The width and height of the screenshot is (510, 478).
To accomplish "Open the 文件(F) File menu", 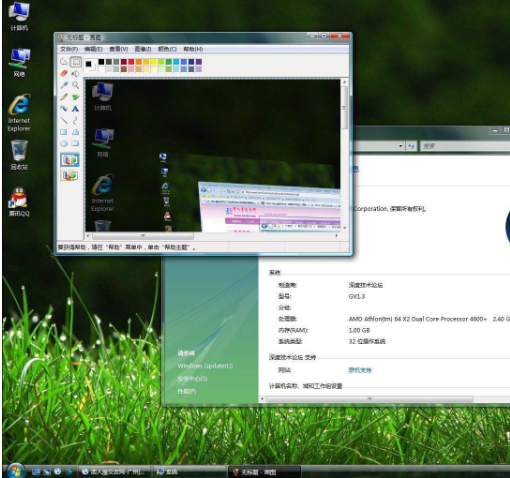I will (69, 49).
